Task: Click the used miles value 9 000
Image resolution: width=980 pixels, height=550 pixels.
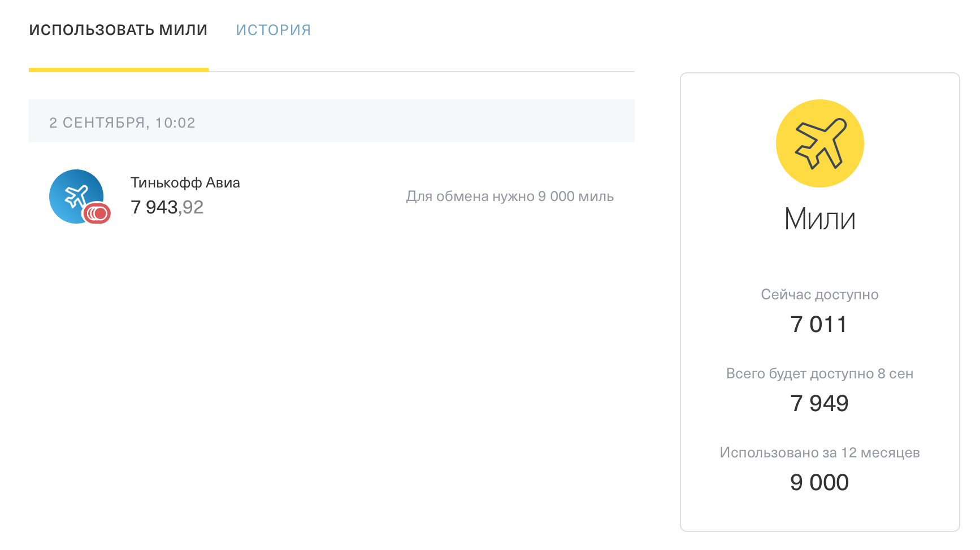Action: [819, 483]
